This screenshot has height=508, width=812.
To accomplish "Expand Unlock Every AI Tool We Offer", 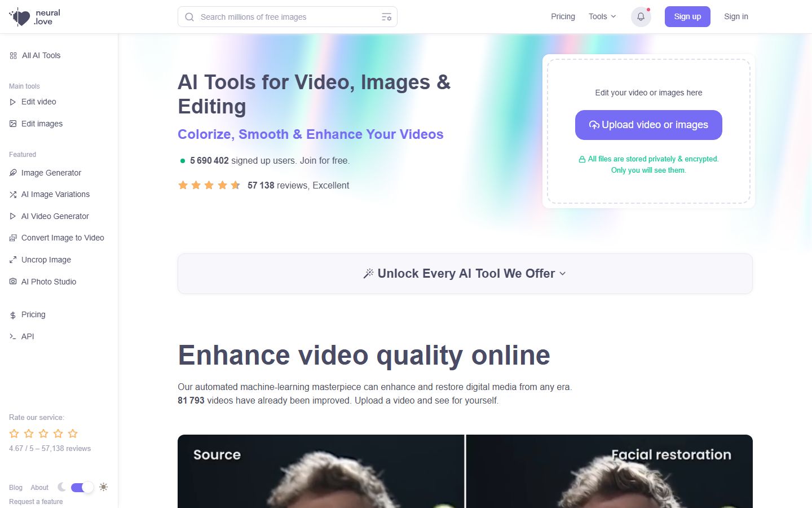I will (x=465, y=274).
